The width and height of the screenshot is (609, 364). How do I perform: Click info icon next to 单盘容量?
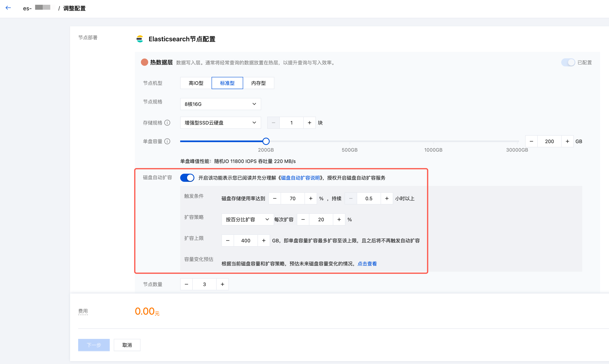167,141
